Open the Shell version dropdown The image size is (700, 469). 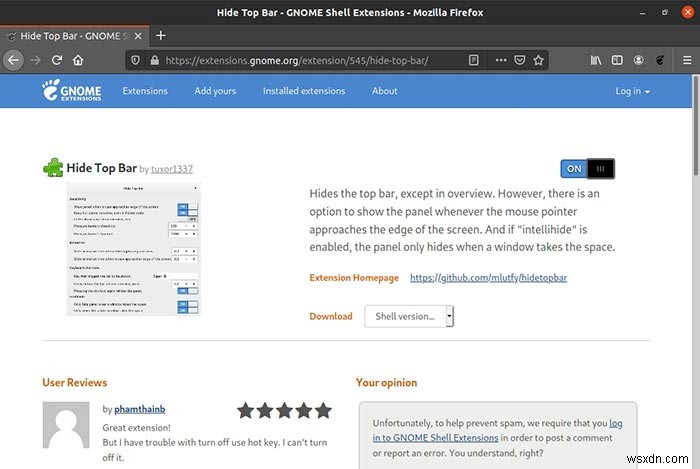[409, 316]
